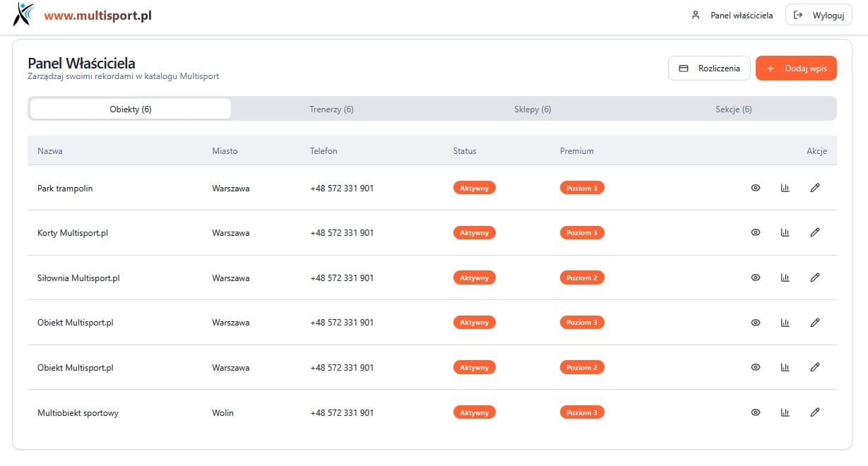
Task: Click pencil edit icon for Park trampolin
Action: [814, 188]
